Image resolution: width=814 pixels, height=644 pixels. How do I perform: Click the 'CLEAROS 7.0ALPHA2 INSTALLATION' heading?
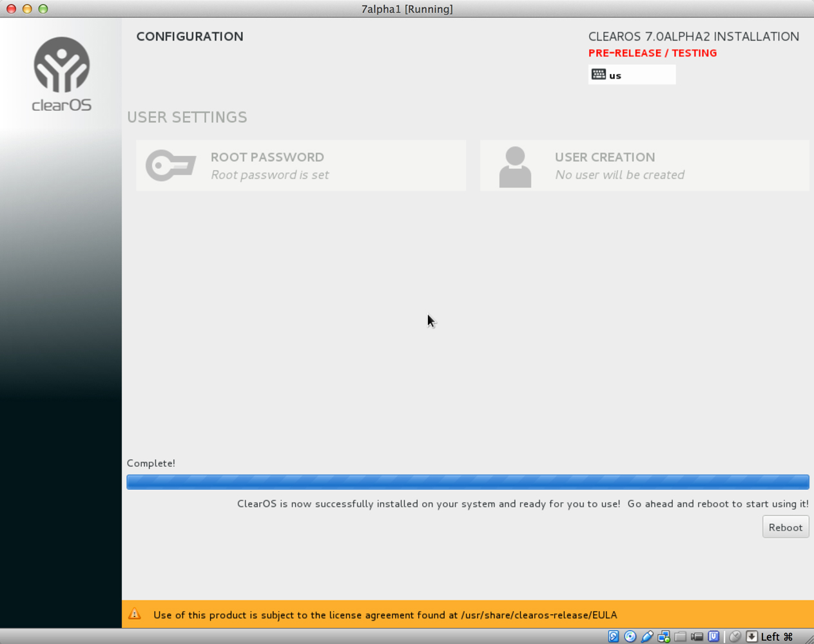pyautogui.click(x=693, y=37)
